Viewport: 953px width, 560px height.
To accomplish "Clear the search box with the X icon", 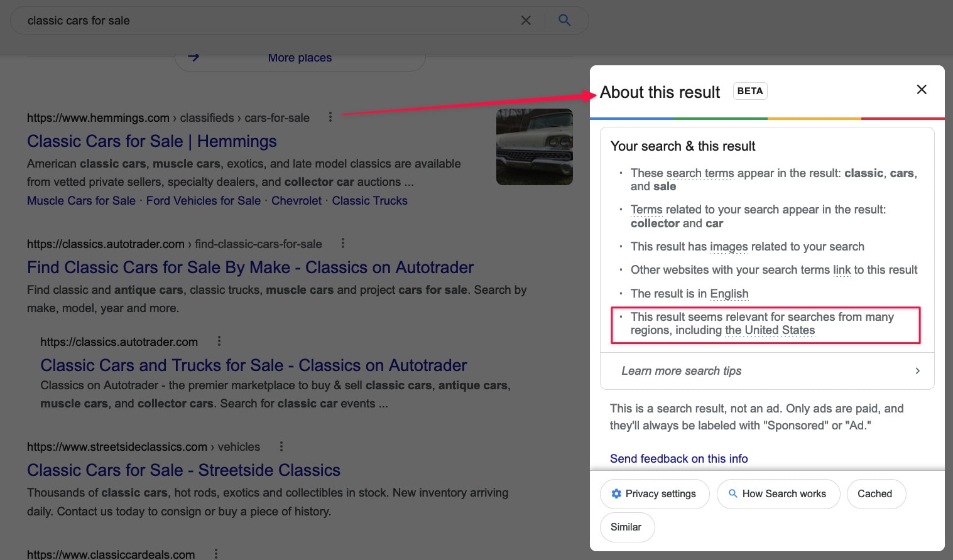I will pyautogui.click(x=526, y=21).
